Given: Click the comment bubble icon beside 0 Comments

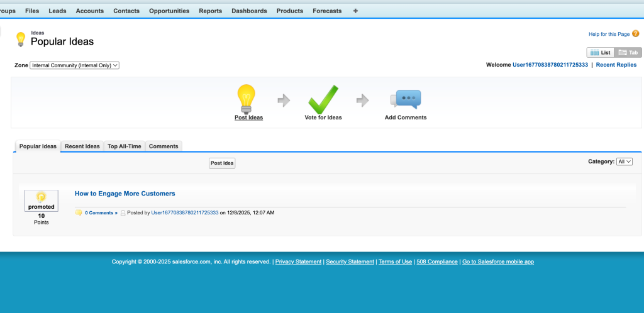Looking at the screenshot, I should pos(79,212).
